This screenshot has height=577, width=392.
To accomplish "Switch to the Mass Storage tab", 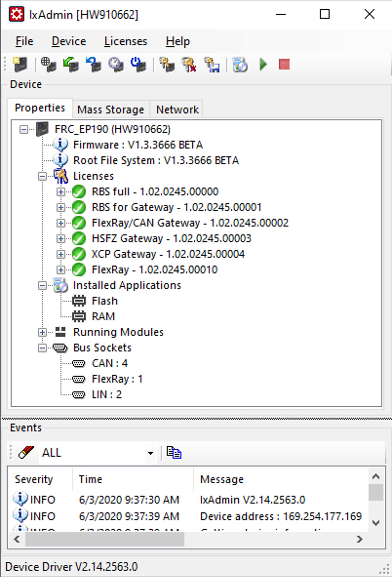I will pos(110,109).
